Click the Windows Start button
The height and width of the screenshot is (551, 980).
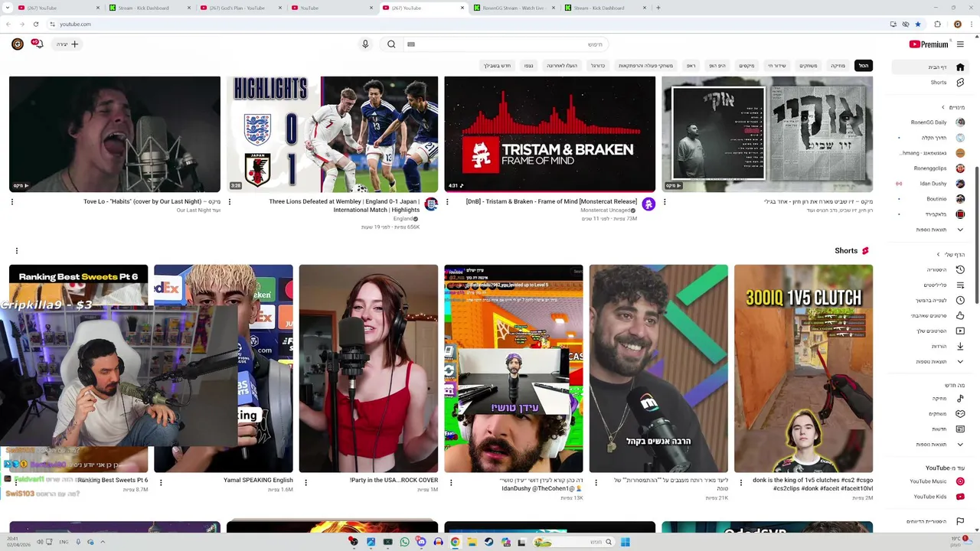(x=625, y=542)
